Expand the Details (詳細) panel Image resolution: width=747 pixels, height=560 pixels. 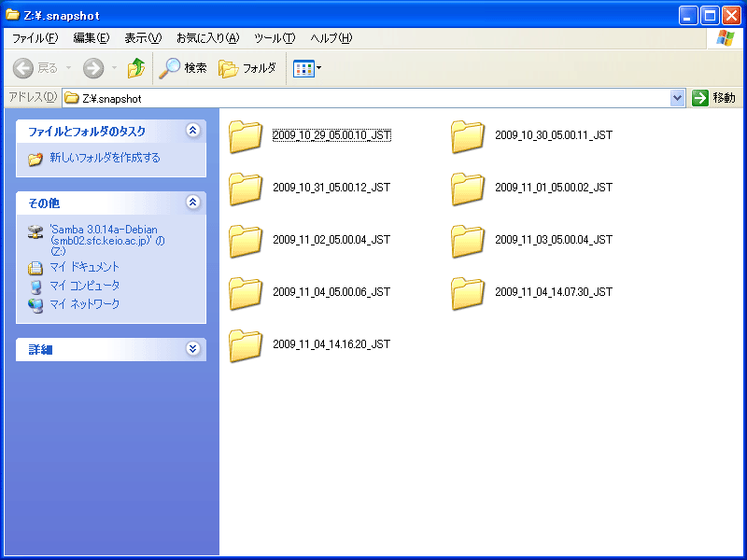pyautogui.click(x=192, y=349)
